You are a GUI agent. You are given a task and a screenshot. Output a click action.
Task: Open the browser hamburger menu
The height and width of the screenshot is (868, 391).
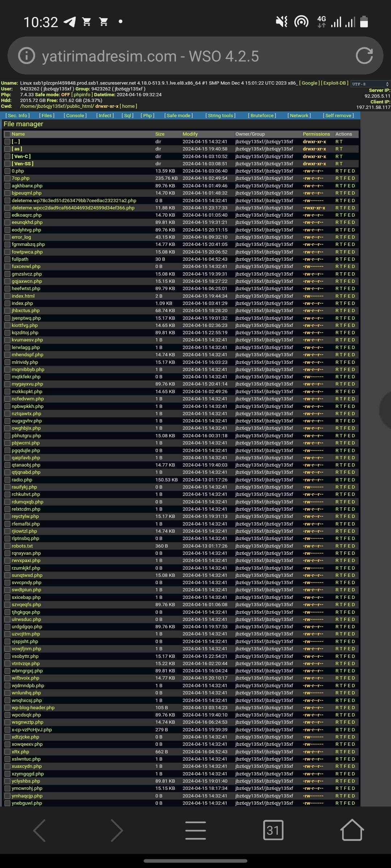tap(195, 830)
